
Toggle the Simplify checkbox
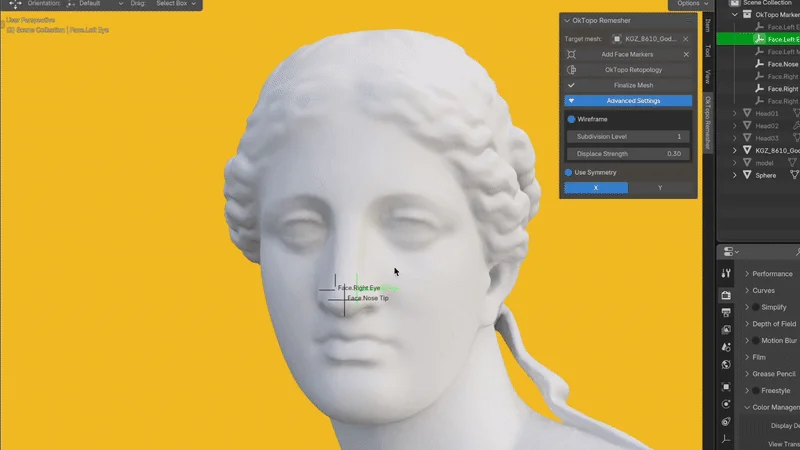pos(756,307)
